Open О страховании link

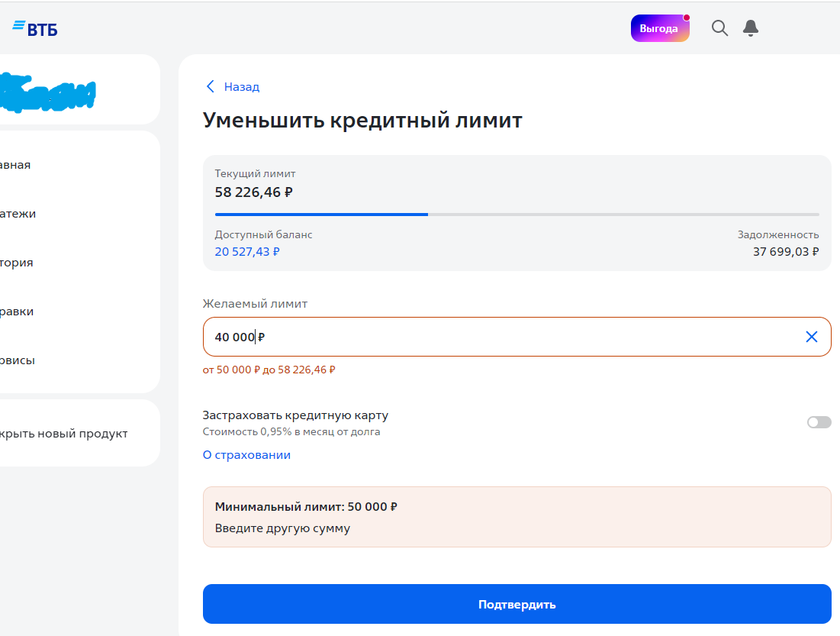point(246,455)
